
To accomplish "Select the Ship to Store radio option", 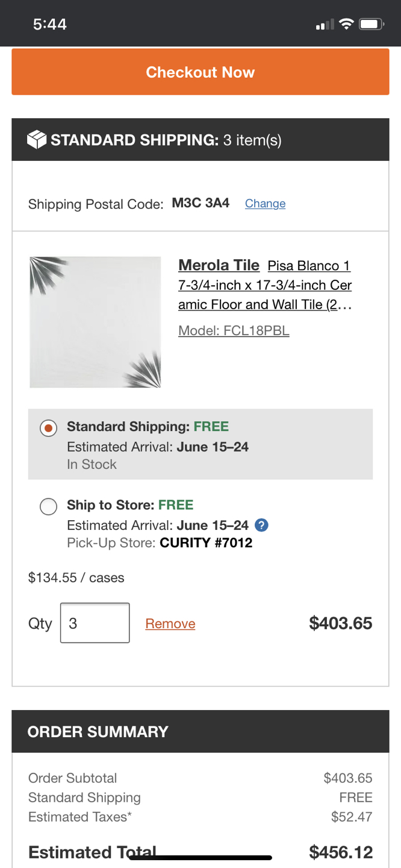I will pyautogui.click(x=49, y=506).
